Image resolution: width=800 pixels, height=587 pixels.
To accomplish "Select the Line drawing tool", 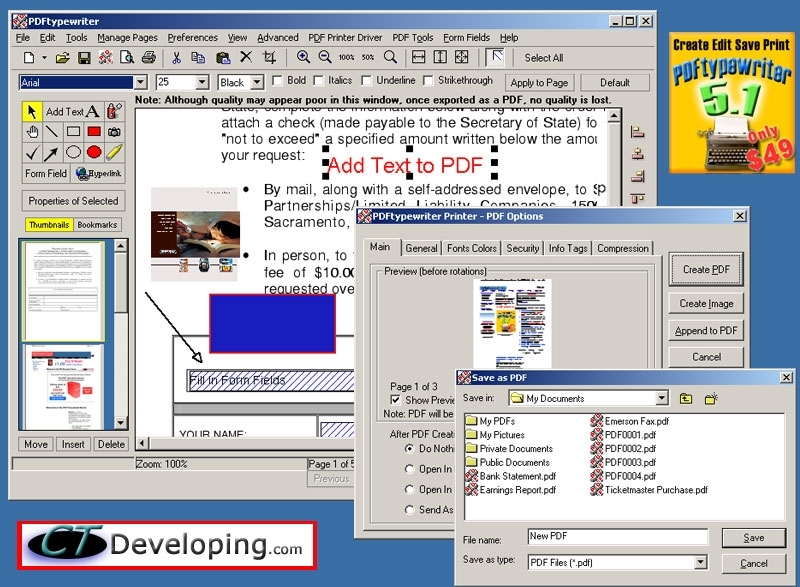I will [x=52, y=132].
